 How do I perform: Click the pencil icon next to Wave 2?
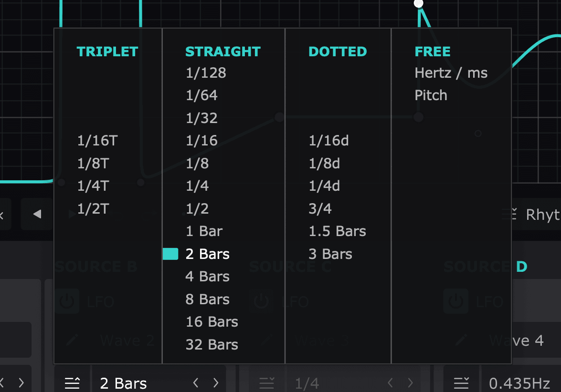tap(72, 340)
